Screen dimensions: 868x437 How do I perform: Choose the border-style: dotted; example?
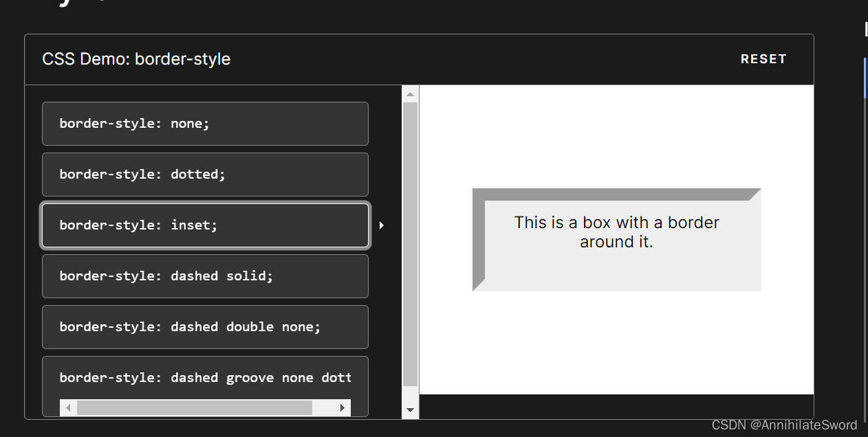pyautogui.click(x=205, y=175)
